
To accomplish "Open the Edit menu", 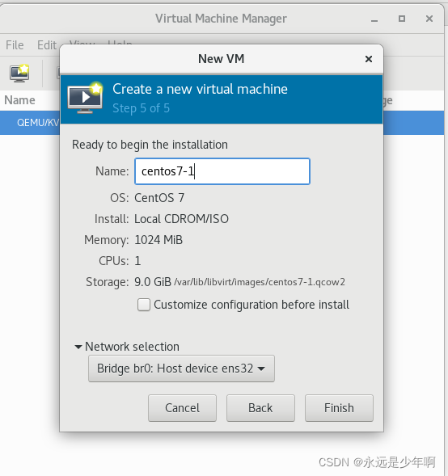I will pyautogui.click(x=47, y=45).
